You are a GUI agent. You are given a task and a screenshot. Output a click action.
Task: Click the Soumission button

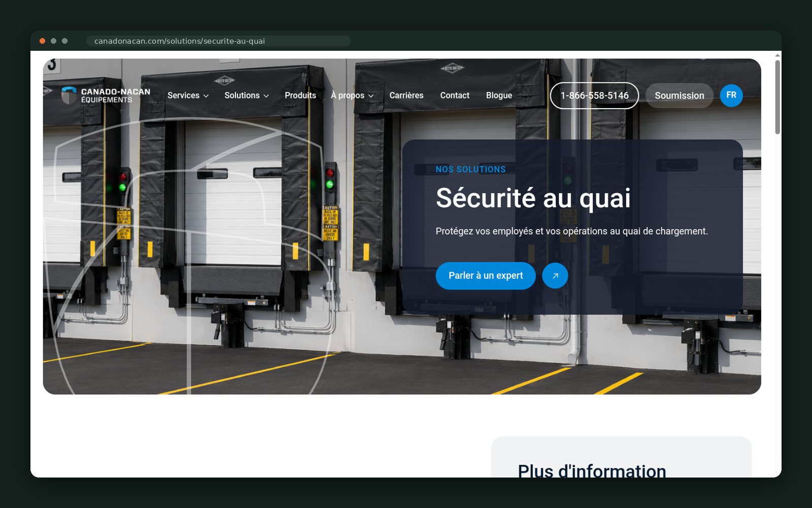[x=679, y=96]
